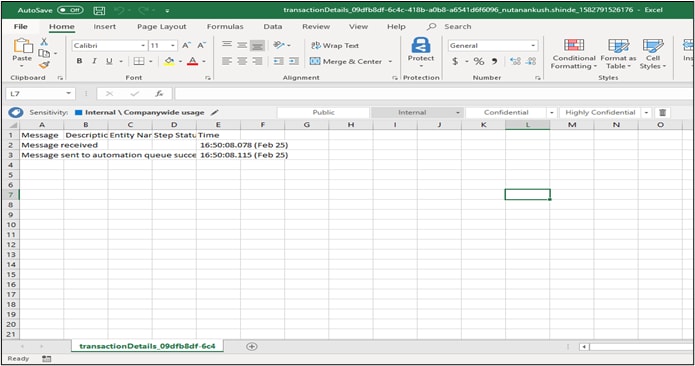Select the Confidential sensitivity label
The height and width of the screenshot is (366, 695).
506,113
